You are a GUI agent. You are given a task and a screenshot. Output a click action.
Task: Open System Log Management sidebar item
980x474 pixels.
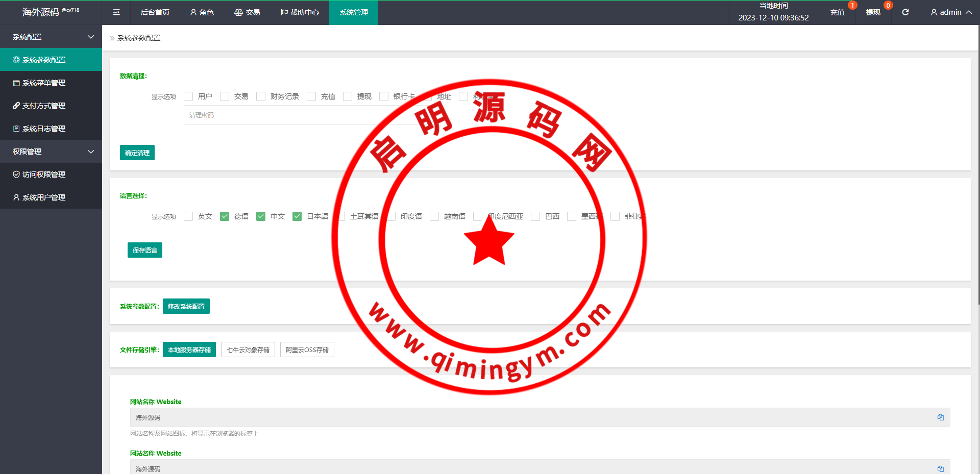[44, 129]
